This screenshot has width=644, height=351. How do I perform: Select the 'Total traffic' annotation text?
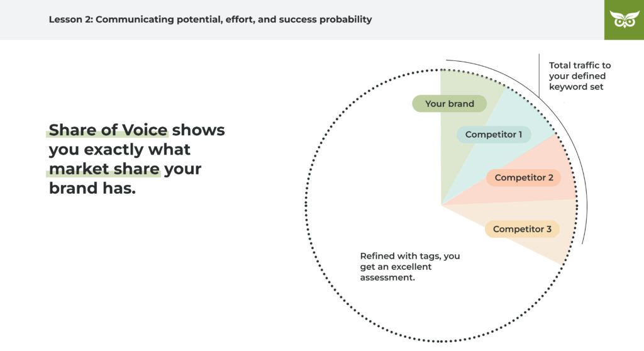point(579,75)
